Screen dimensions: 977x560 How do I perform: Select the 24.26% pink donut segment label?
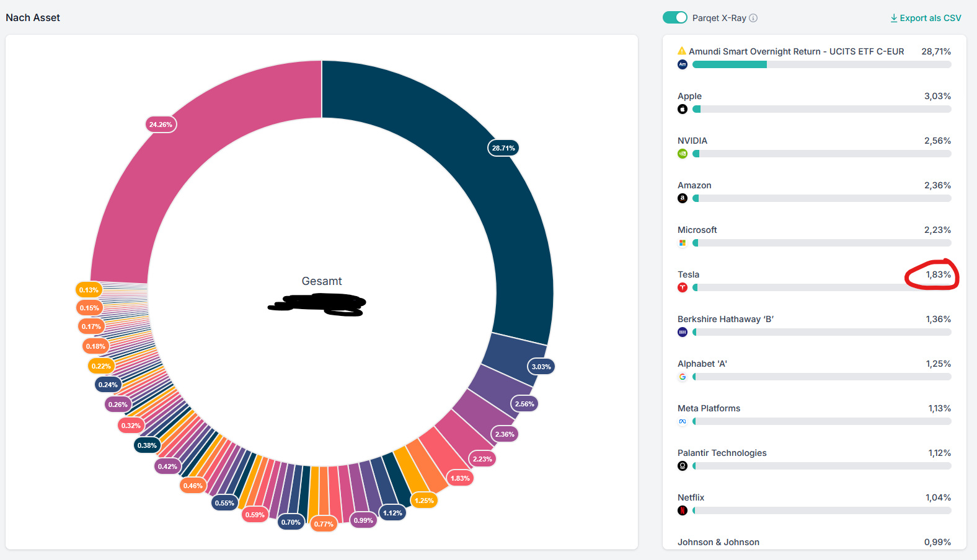click(x=161, y=125)
